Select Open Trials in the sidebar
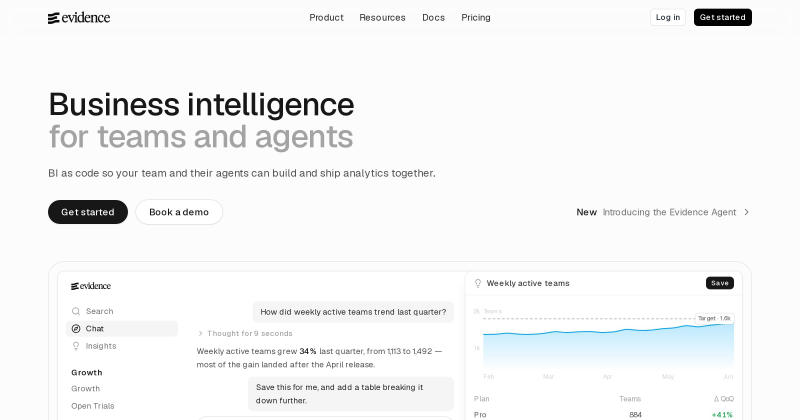The height and width of the screenshot is (420, 800). (93, 406)
